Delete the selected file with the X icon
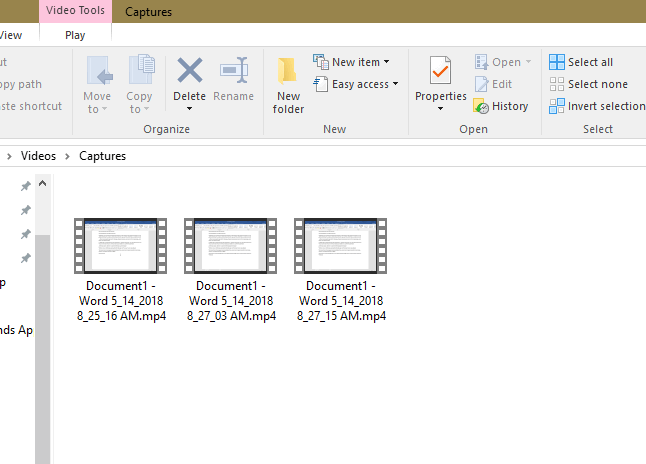 click(190, 70)
